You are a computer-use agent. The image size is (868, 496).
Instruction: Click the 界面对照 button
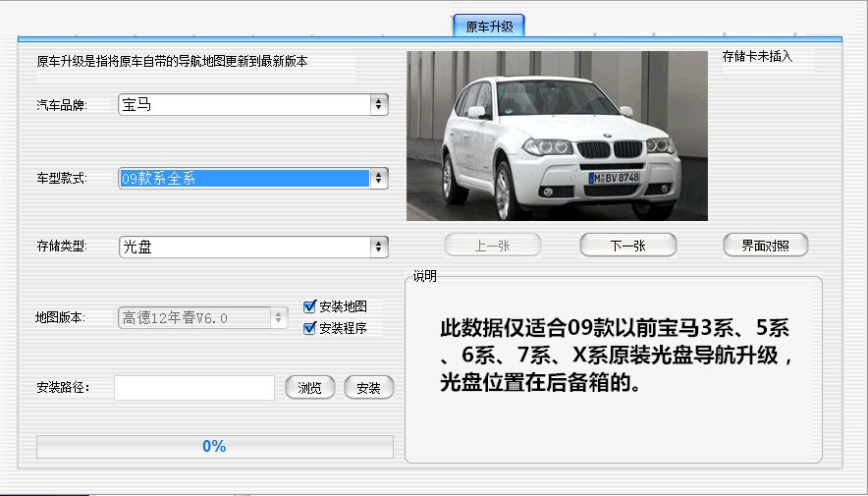coord(766,246)
